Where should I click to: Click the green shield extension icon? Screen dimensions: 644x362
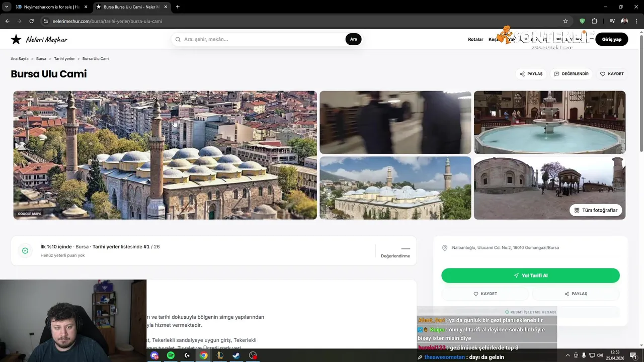pyautogui.click(x=582, y=21)
